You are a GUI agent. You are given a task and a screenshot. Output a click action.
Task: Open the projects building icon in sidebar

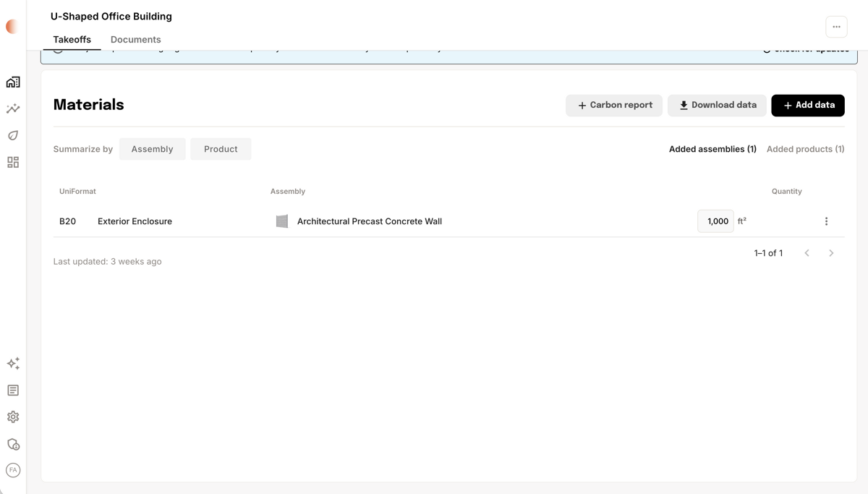[13, 82]
